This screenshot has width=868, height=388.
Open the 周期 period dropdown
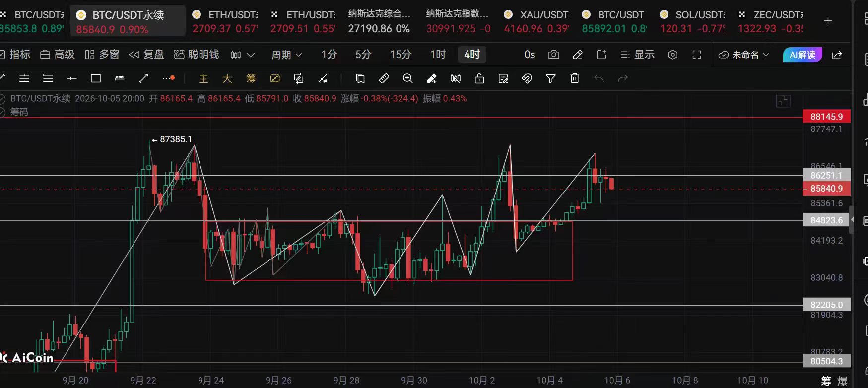coord(286,55)
